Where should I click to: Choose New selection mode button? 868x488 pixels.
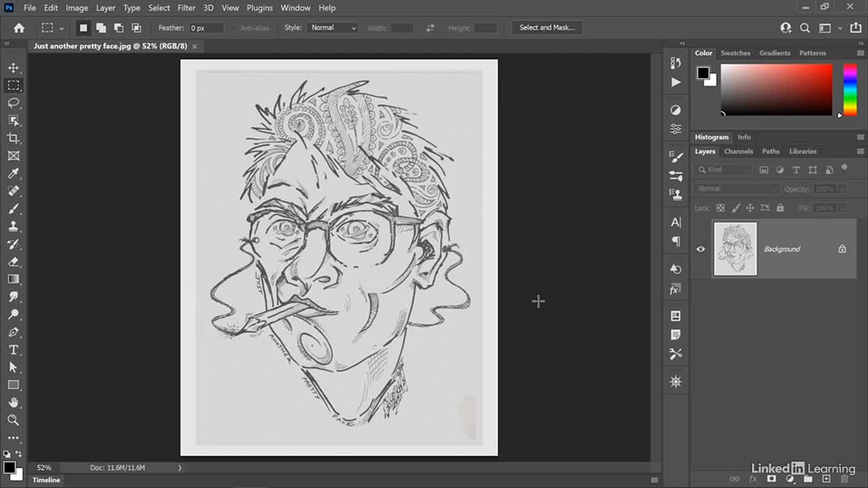pyautogui.click(x=83, y=28)
